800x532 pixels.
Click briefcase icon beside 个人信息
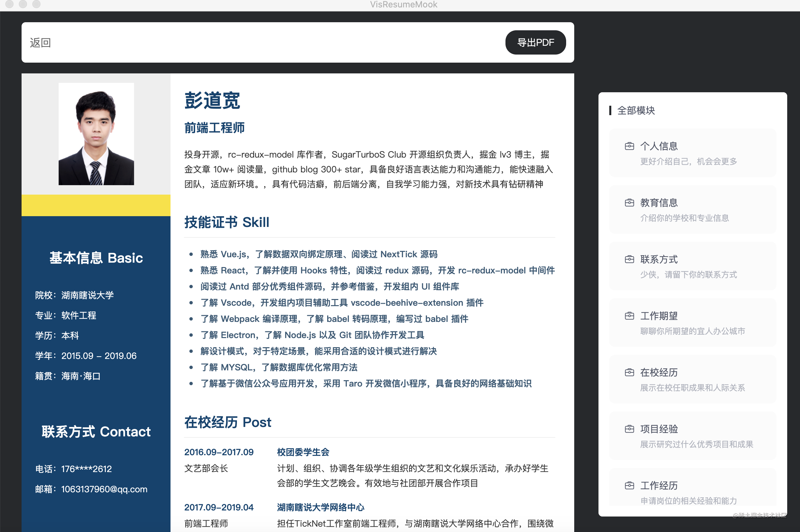pyautogui.click(x=629, y=146)
